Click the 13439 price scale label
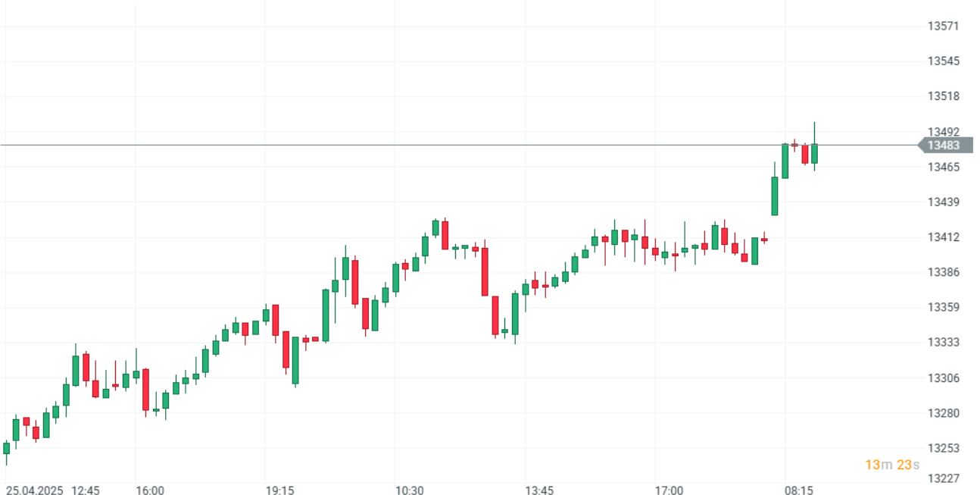The height and width of the screenshot is (495, 980). tap(943, 202)
